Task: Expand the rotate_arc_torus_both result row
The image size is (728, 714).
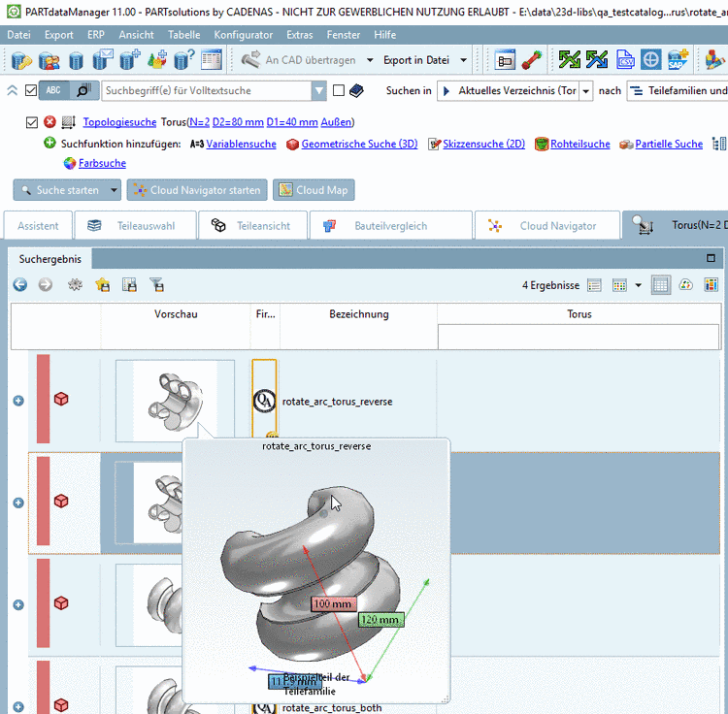Action: [x=18, y=706]
